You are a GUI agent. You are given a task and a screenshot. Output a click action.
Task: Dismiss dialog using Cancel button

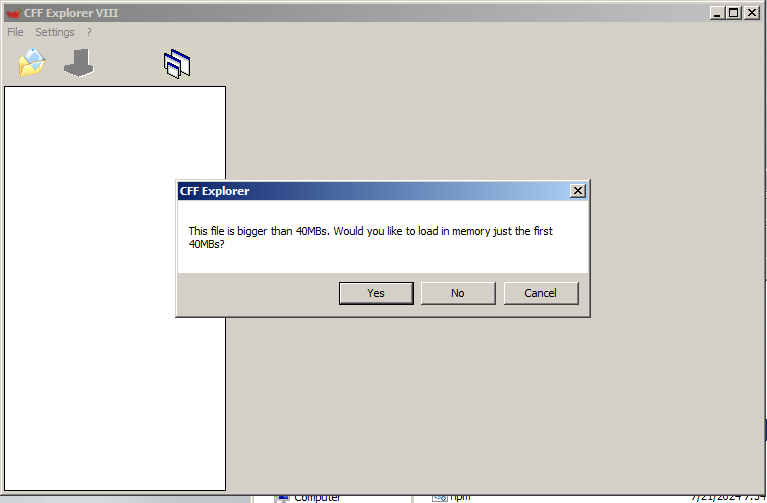pyautogui.click(x=541, y=293)
